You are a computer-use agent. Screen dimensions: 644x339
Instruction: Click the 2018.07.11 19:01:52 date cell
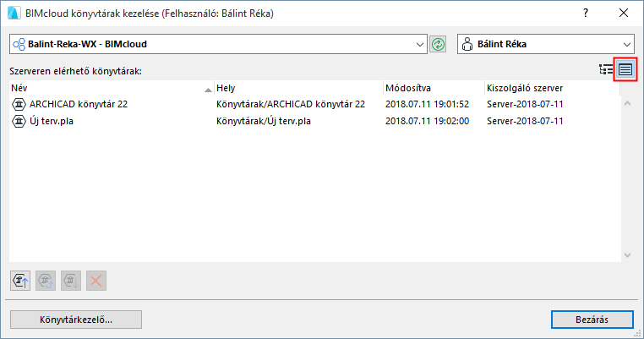pyautogui.click(x=427, y=104)
